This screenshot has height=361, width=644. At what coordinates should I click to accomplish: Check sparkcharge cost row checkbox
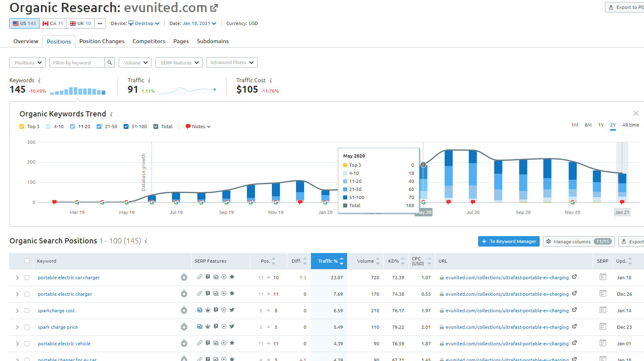click(27, 311)
